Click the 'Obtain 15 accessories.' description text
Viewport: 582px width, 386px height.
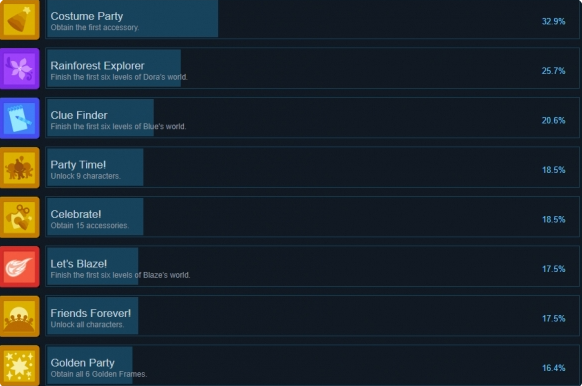[89, 226]
